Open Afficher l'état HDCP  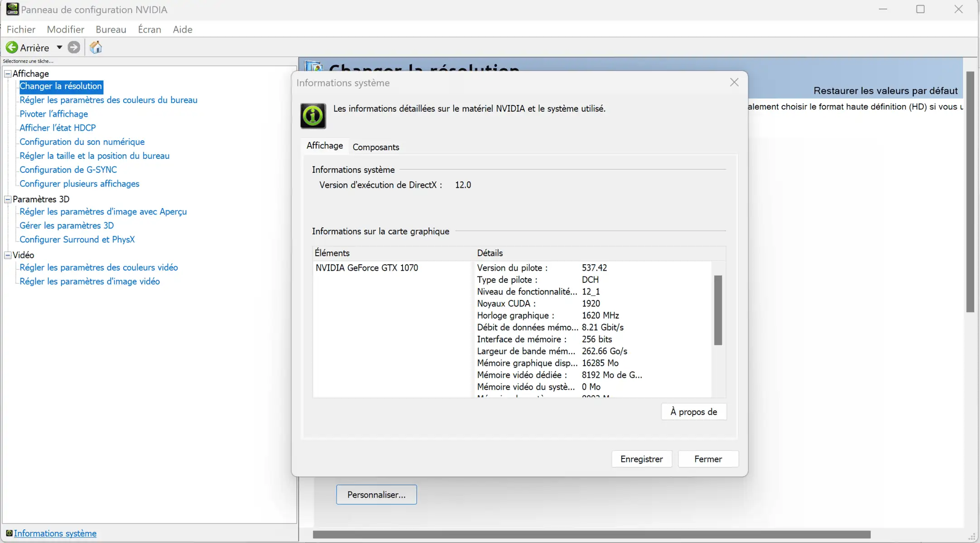pos(58,128)
